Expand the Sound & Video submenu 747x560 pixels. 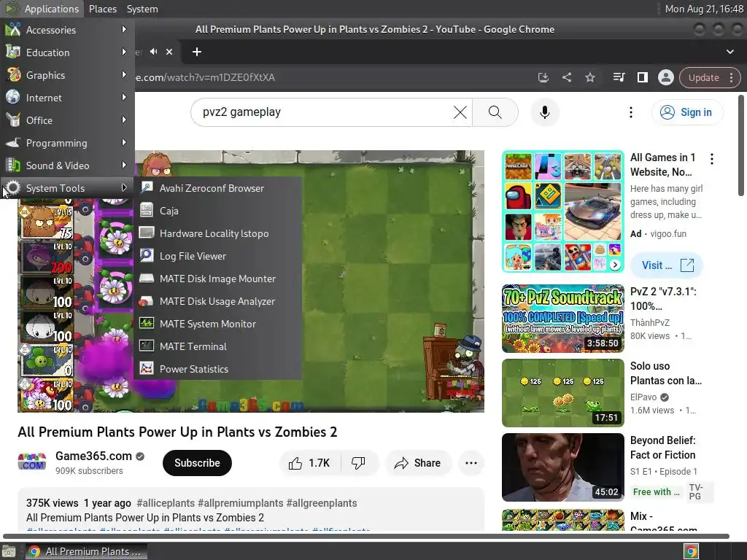coord(67,166)
